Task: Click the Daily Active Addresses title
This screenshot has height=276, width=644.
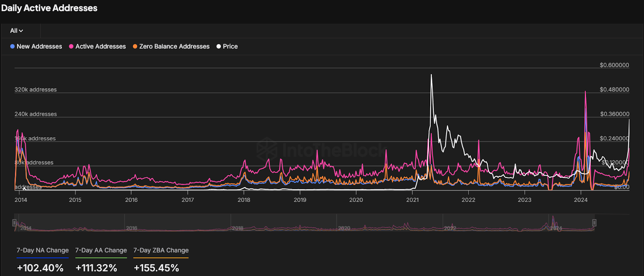Action: [x=49, y=8]
